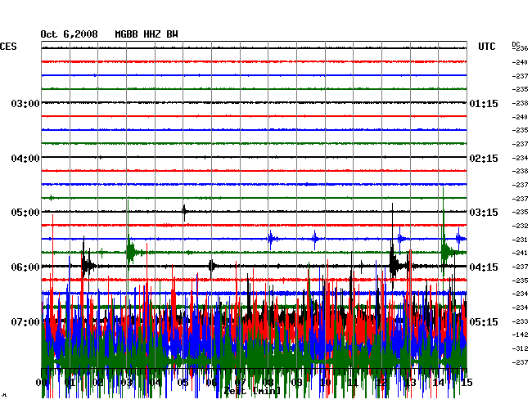Click minute tick 13 on the time axis
Image resolution: width=532 pixels, height=404 pixels.
[410, 383]
